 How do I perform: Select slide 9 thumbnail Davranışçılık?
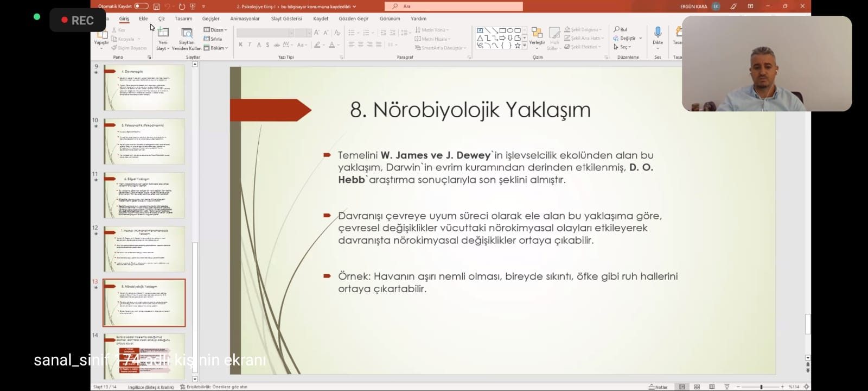point(144,87)
